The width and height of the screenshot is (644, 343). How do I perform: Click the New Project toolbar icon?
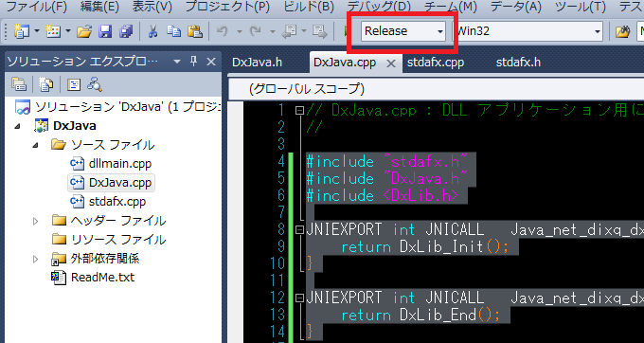click(x=22, y=31)
